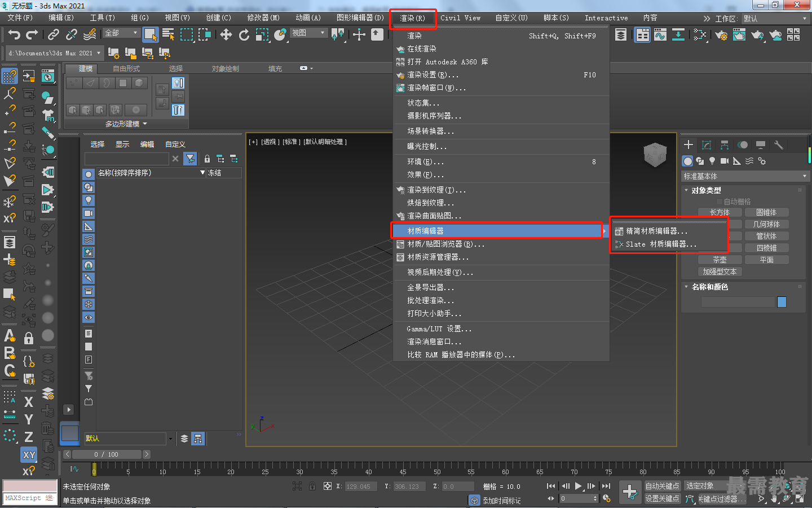This screenshot has height=508, width=812.
Task: Toggle scene explorer filter funnel icon
Action: coord(191,159)
